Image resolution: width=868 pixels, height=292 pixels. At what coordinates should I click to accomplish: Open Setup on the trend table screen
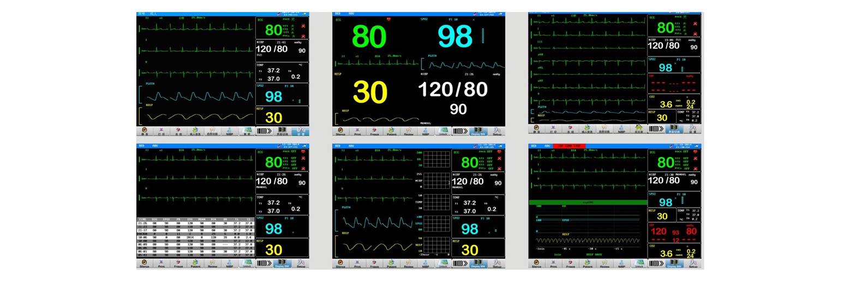[301, 264]
